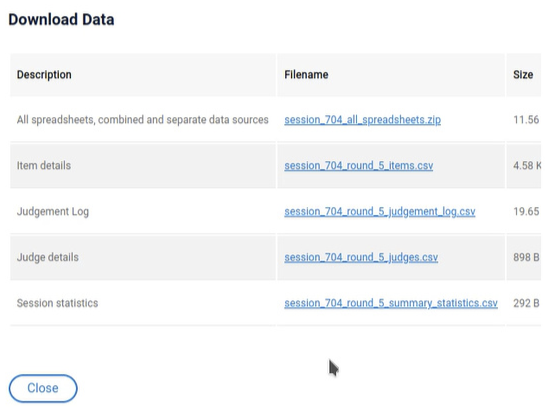The height and width of the screenshot is (411, 545).
Task: Click the 898 B size value
Action: (x=526, y=257)
